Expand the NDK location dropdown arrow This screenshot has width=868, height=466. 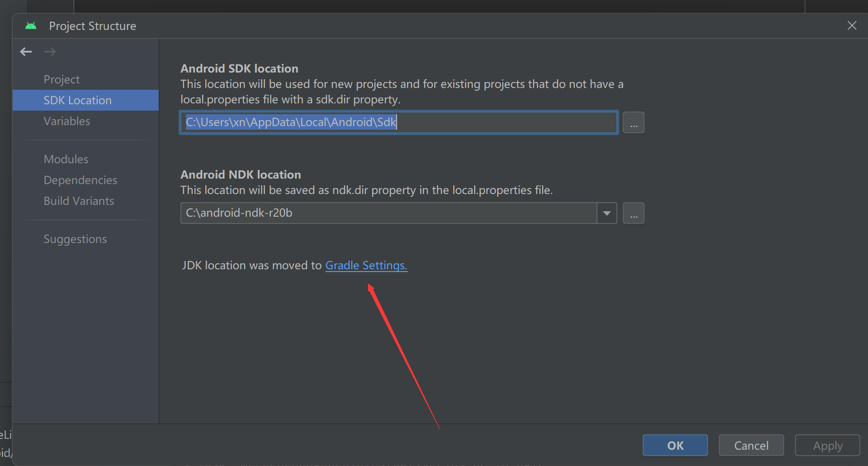click(606, 213)
